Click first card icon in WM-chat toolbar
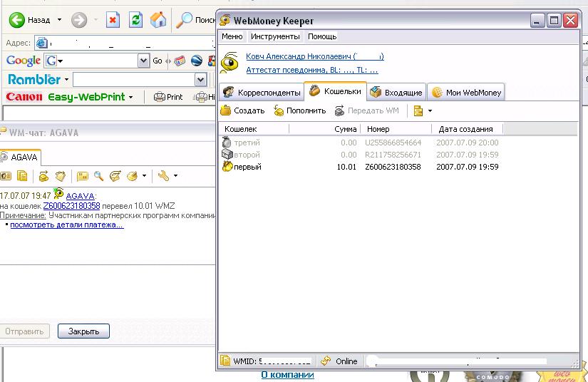This screenshot has height=382, width=588. pyautogui.click(x=5, y=176)
